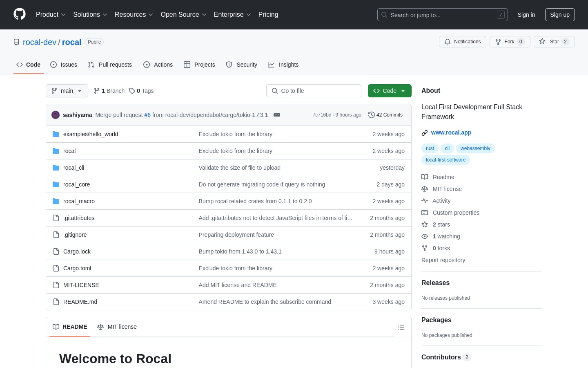
Task: Open commit hash 7c716bd
Action: tap(322, 115)
